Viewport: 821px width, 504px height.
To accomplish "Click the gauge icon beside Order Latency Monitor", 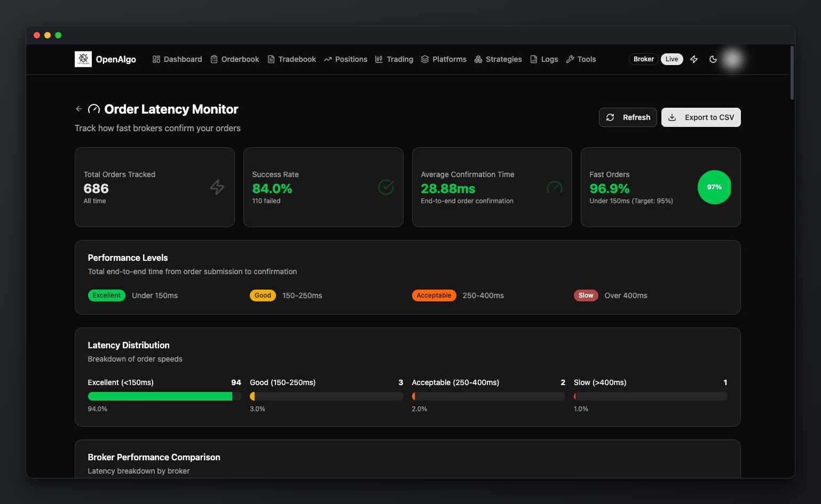I will point(94,109).
